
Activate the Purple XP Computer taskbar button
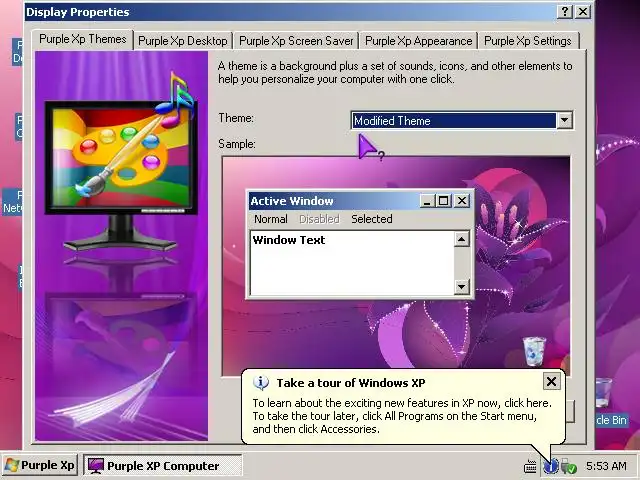pos(163,465)
